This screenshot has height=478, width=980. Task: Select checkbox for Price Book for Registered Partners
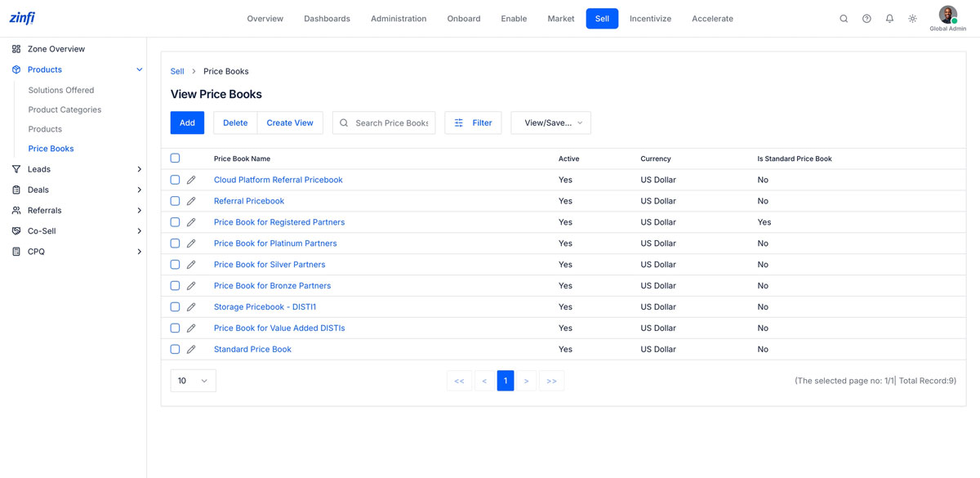[x=175, y=222]
